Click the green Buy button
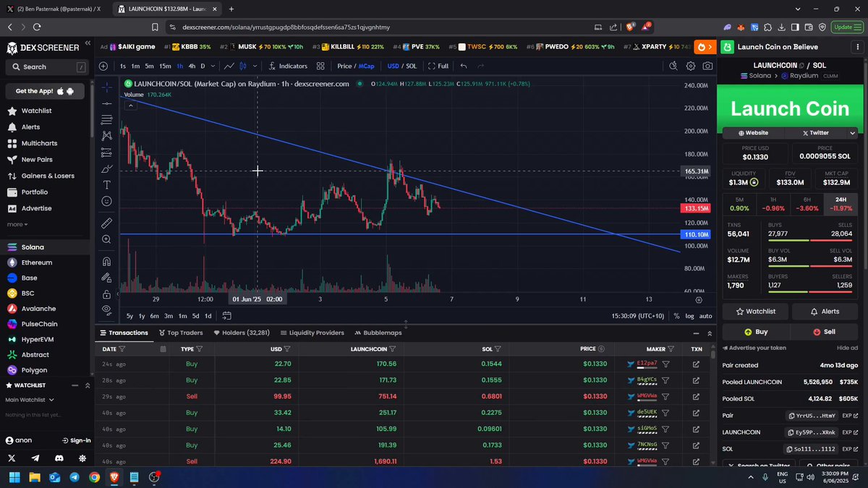 pos(756,332)
